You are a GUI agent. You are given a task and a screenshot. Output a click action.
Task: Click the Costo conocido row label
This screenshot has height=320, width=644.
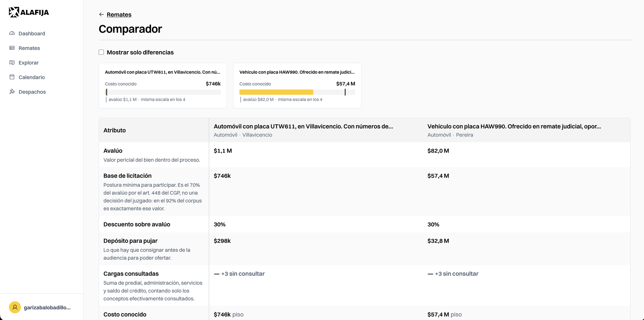(x=125, y=315)
